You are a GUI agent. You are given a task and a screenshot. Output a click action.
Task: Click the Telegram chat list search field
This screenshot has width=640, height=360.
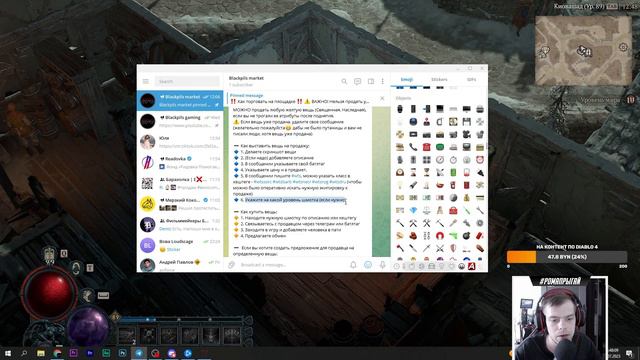[187, 81]
